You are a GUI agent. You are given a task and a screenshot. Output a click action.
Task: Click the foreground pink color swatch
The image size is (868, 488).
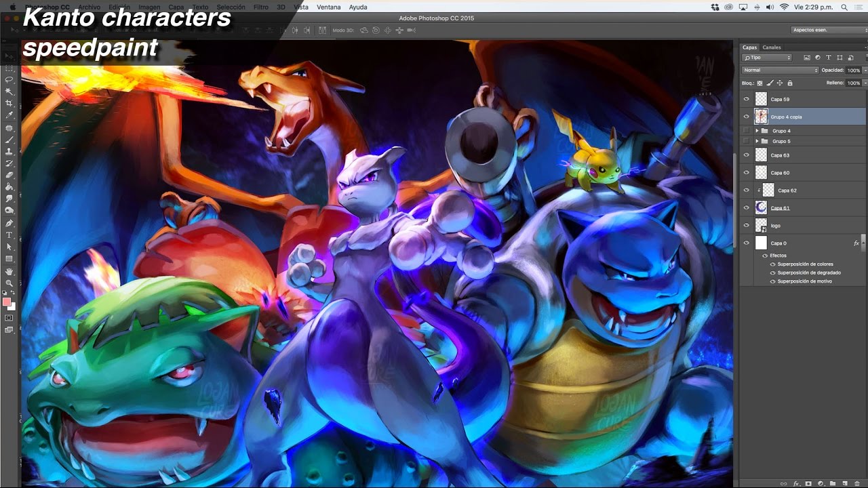tap(7, 302)
